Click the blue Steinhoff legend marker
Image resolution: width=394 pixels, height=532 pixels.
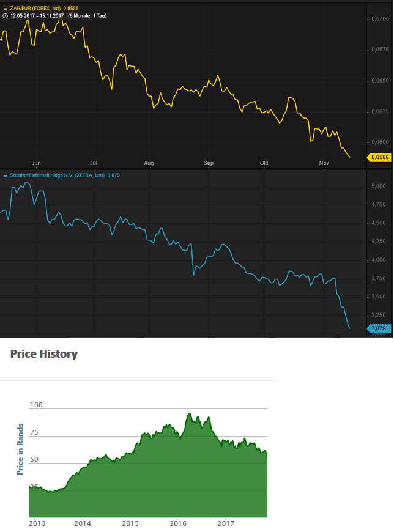pos(6,175)
